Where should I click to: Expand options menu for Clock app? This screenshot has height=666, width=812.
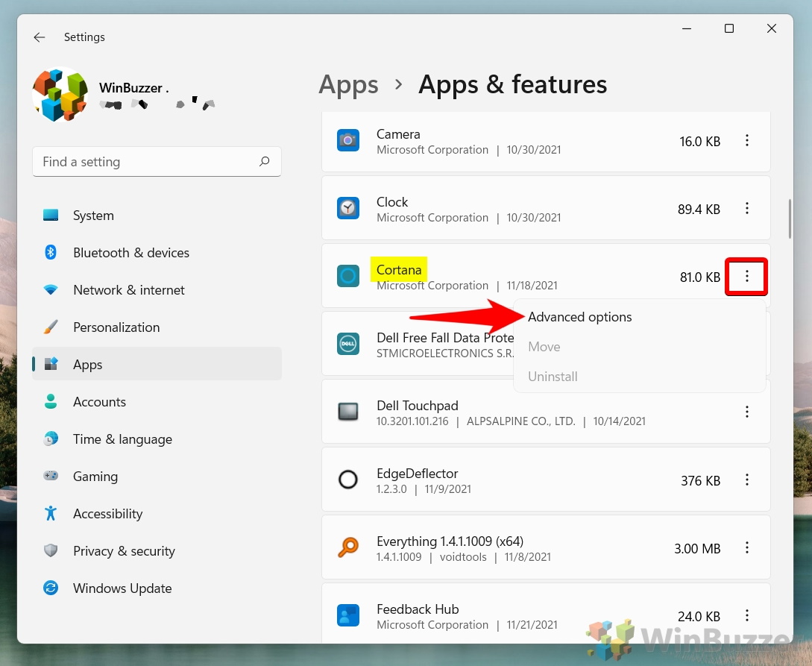point(746,209)
